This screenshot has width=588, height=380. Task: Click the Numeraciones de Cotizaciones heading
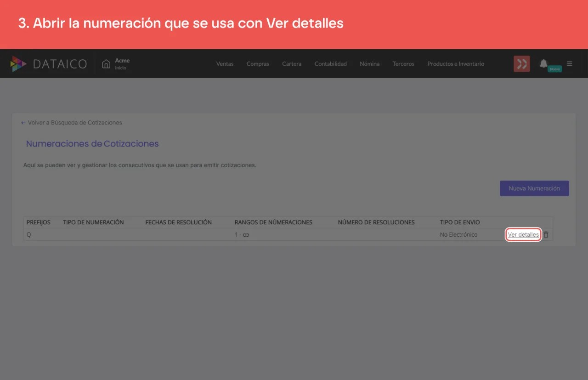[92, 144]
